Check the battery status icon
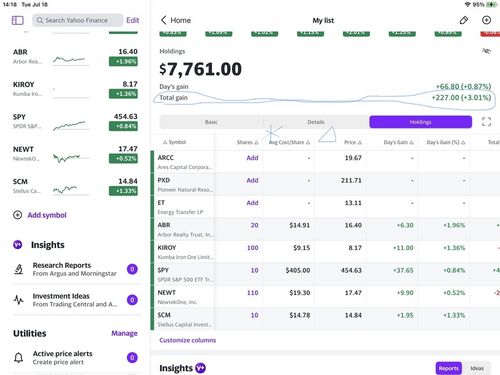This screenshot has height=375, width=500. click(x=491, y=5)
